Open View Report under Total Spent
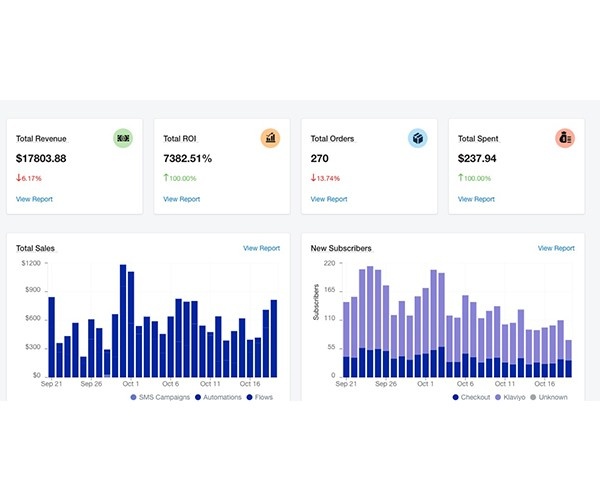The image size is (600, 499). coord(476,199)
